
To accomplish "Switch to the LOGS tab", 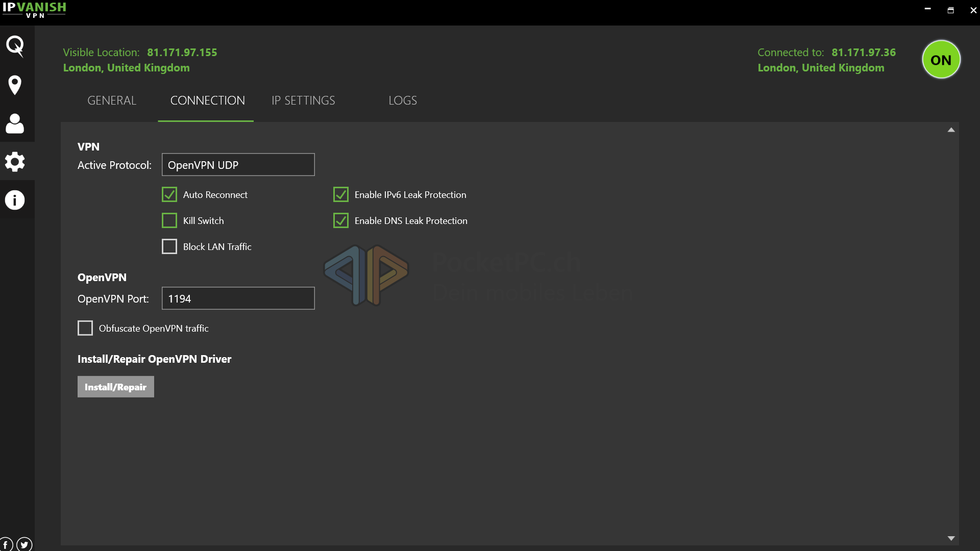I will tap(403, 101).
